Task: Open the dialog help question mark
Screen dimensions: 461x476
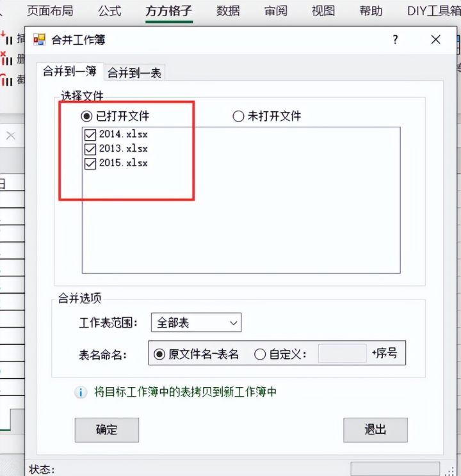Action: (x=395, y=40)
